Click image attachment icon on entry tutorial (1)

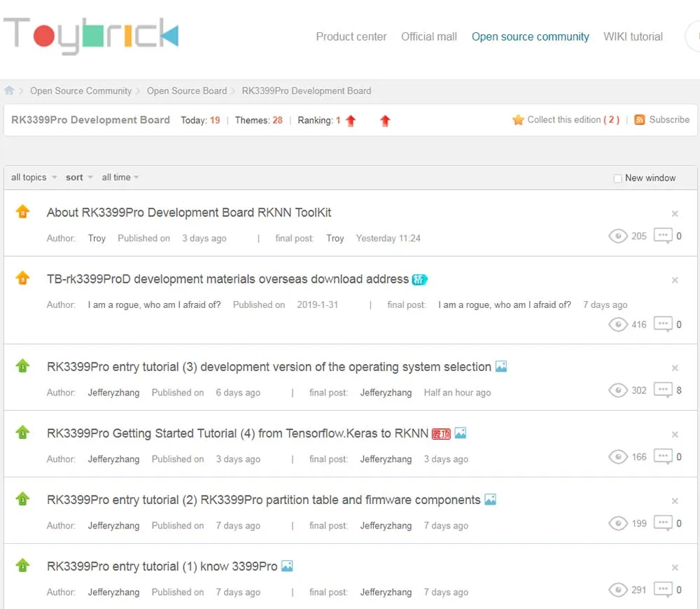pyautogui.click(x=288, y=566)
